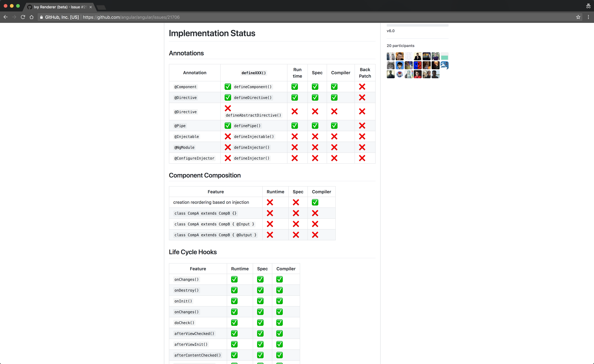Image resolution: width=594 pixels, height=364 pixels.
Task: Click 'class CompA extends CompB { @Input }' text
Action: tap(214, 224)
